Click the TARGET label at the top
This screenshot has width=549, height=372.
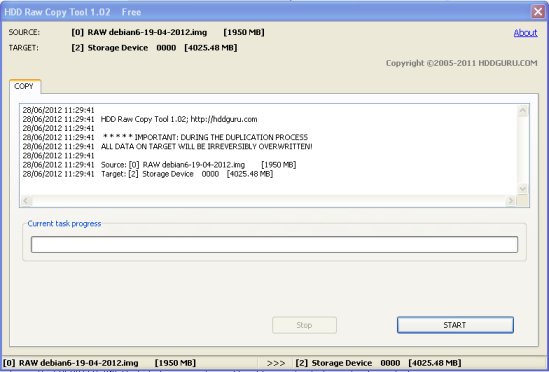24,48
